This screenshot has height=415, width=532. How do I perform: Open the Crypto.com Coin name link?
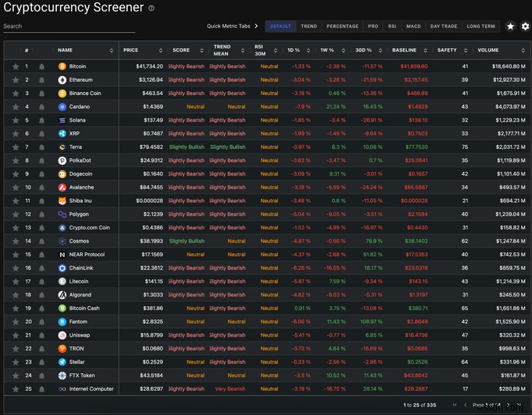tap(89, 228)
